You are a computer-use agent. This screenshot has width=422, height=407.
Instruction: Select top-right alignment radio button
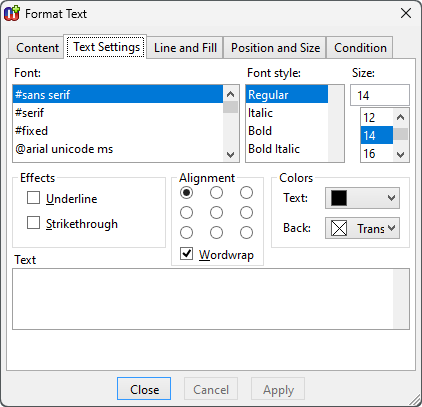[246, 193]
